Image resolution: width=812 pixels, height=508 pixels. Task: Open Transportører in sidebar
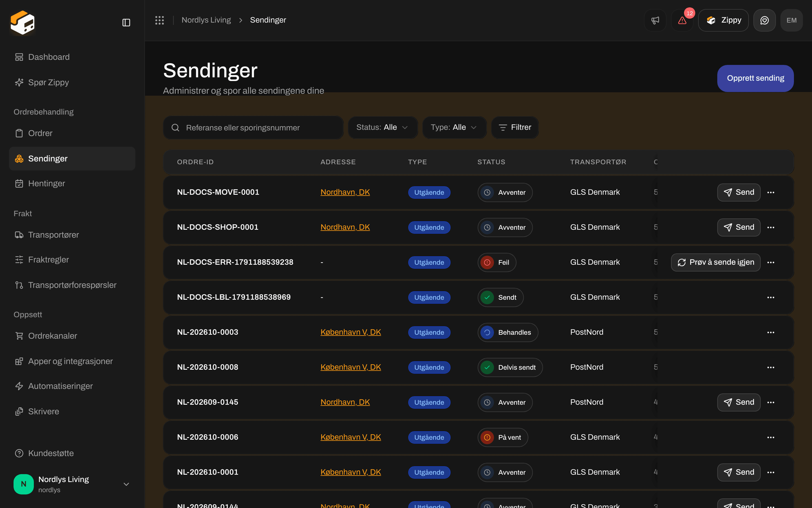[72, 235]
